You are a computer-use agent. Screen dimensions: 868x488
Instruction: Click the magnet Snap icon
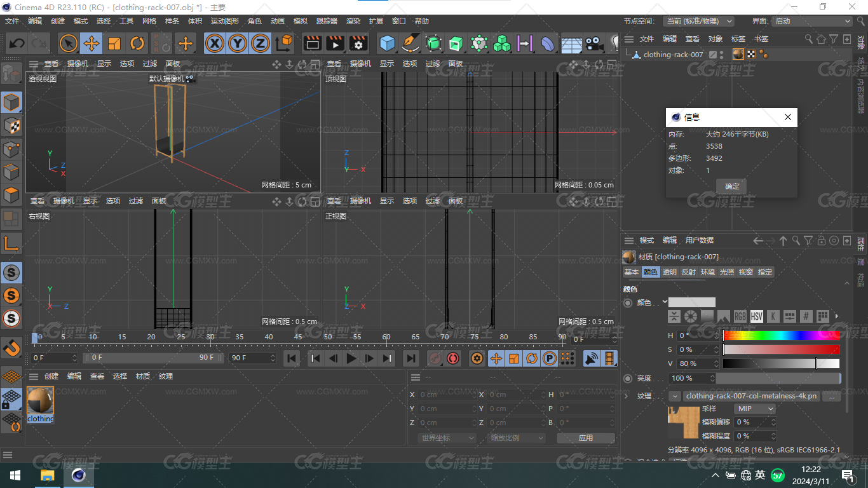click(x=12, y=348)
